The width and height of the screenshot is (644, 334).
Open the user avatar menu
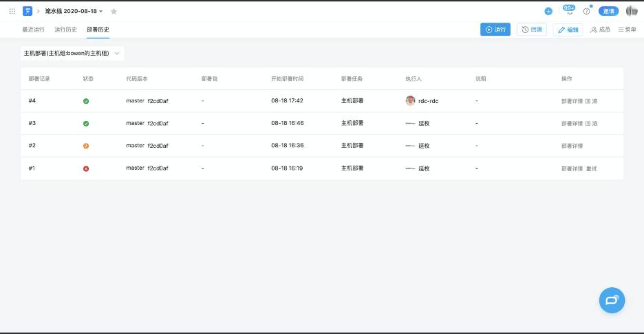(x=631, y=11)
